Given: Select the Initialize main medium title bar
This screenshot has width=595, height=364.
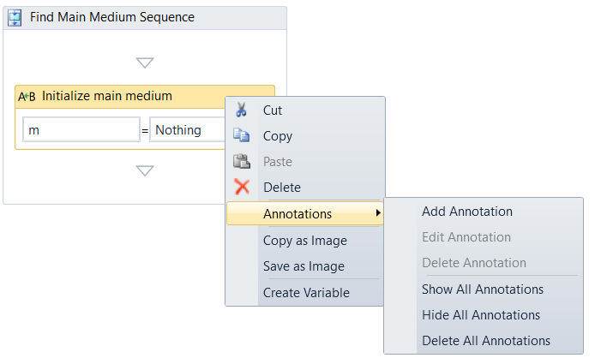Looking at the screenshot, I should point(129,96).
